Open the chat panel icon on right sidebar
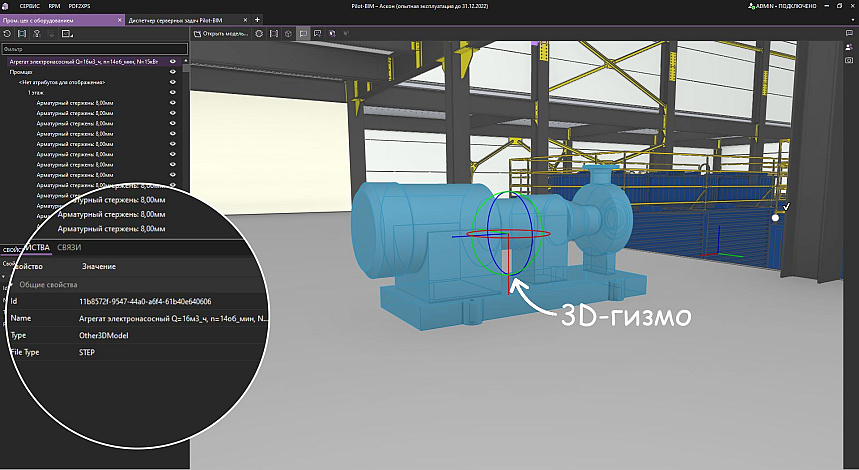 pos(849,33)
